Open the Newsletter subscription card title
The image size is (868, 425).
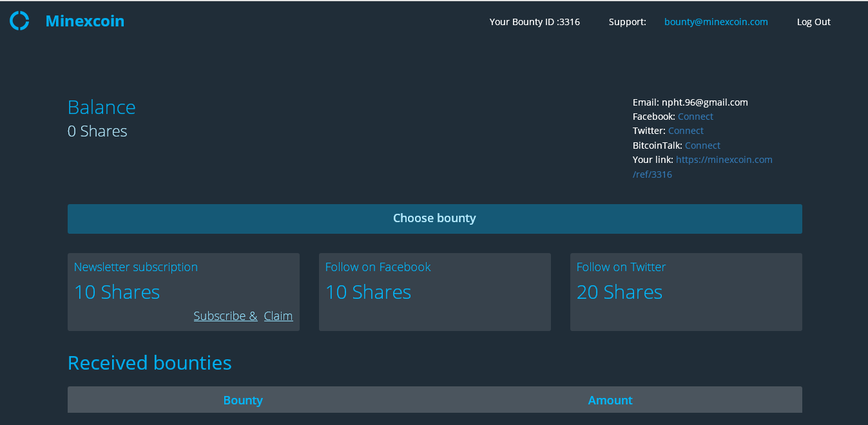[x=136, y=267]
